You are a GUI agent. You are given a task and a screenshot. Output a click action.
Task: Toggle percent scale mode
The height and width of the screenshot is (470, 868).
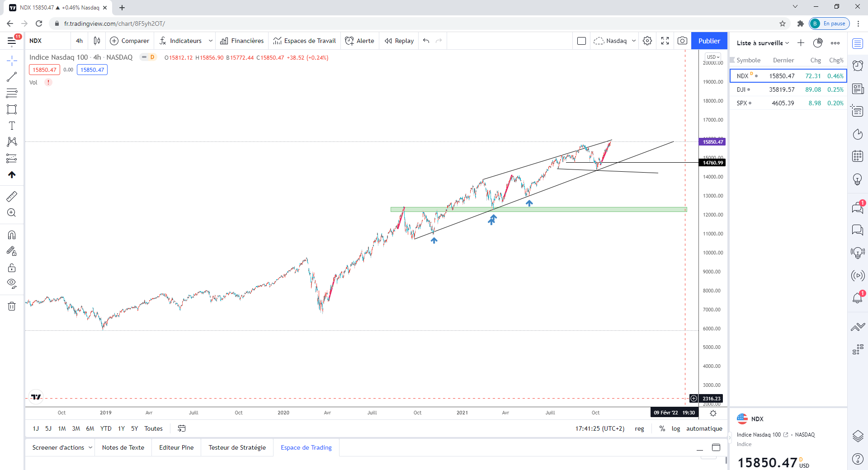point(662,428)
